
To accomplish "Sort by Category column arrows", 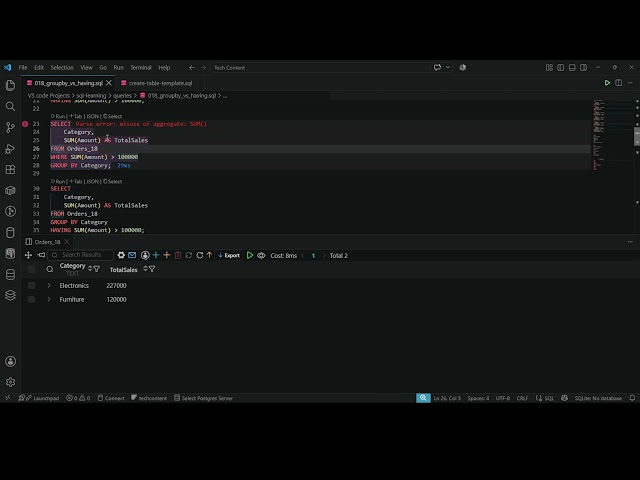I will (90, 268).
